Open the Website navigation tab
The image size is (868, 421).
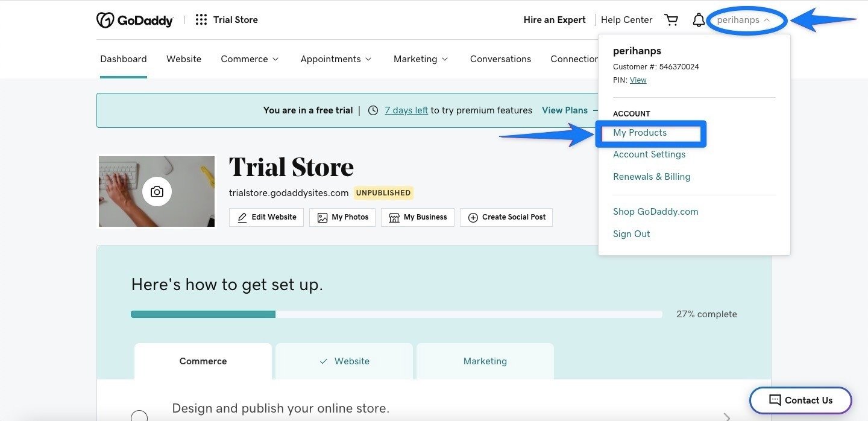pyautogui.click(x=184, y=59)
